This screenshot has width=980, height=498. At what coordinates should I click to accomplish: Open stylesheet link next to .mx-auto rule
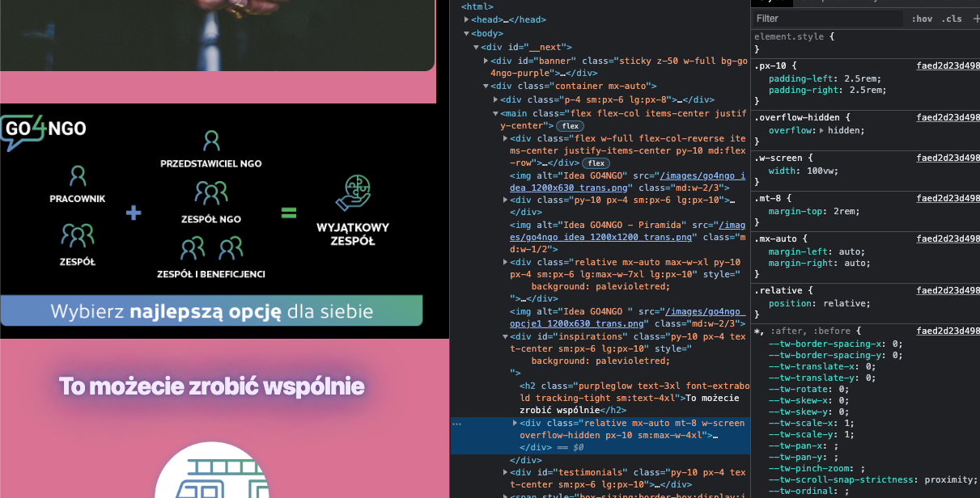click(x=948, y=238)
